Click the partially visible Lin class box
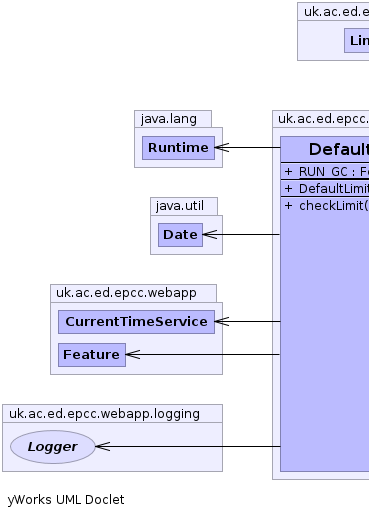The image size is (369, 517). click(x=357, y=40)
